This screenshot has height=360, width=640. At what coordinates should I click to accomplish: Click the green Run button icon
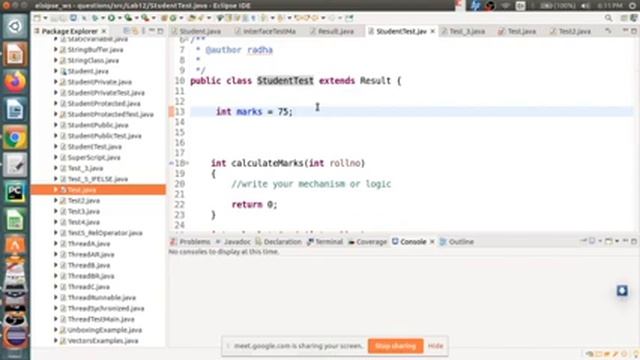click(x=111, y=18)
